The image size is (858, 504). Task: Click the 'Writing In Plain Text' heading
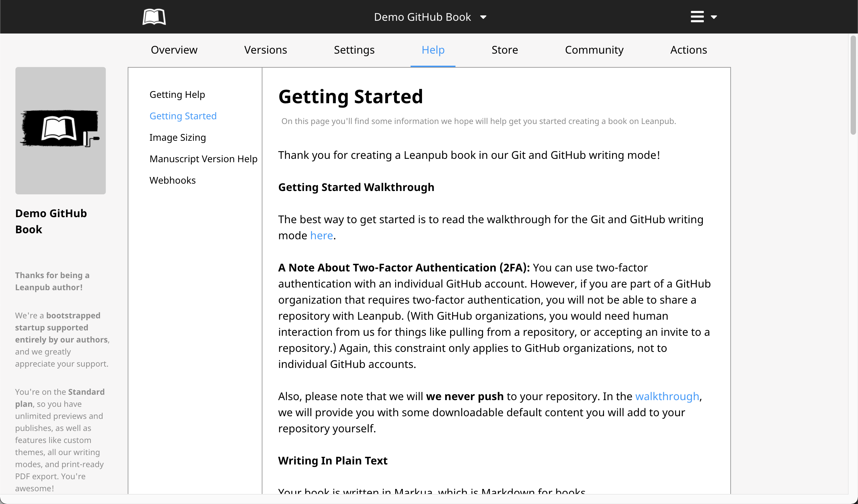(x=333, y=460)
